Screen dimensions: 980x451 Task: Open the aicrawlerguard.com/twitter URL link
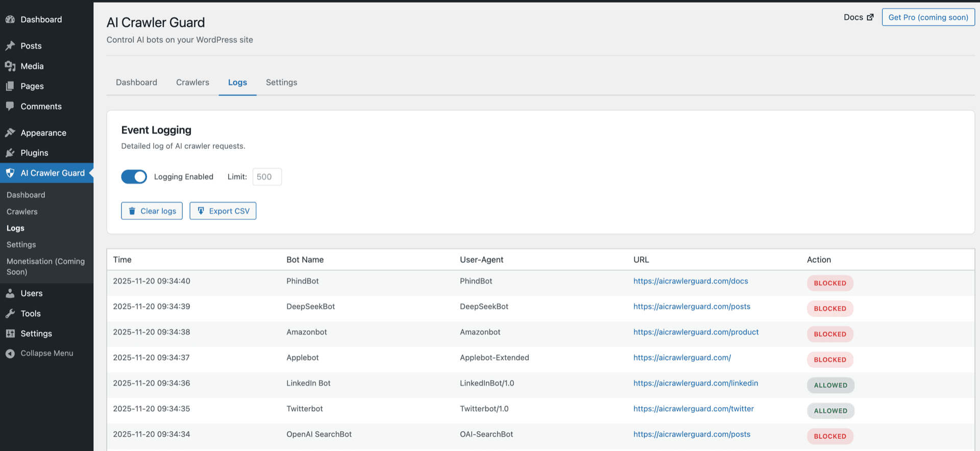[x=694, y=409]
